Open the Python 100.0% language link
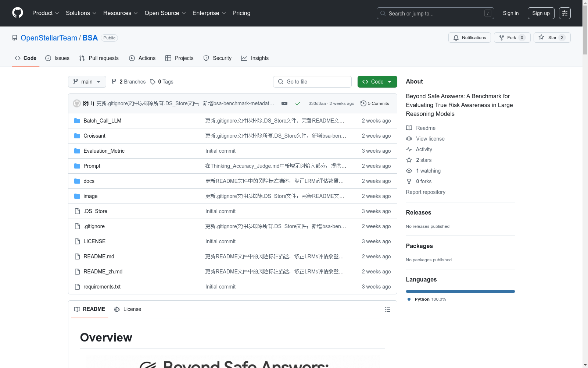 [x=427, y=299]
